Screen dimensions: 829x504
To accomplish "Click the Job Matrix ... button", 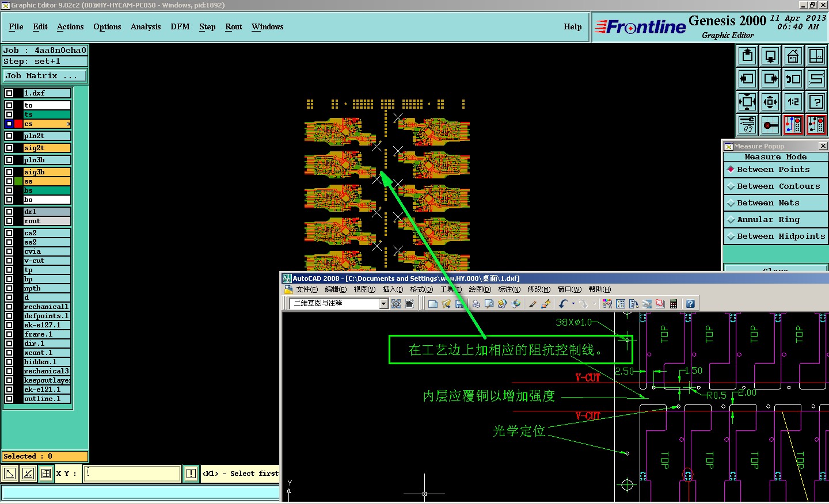I will 45,76.
